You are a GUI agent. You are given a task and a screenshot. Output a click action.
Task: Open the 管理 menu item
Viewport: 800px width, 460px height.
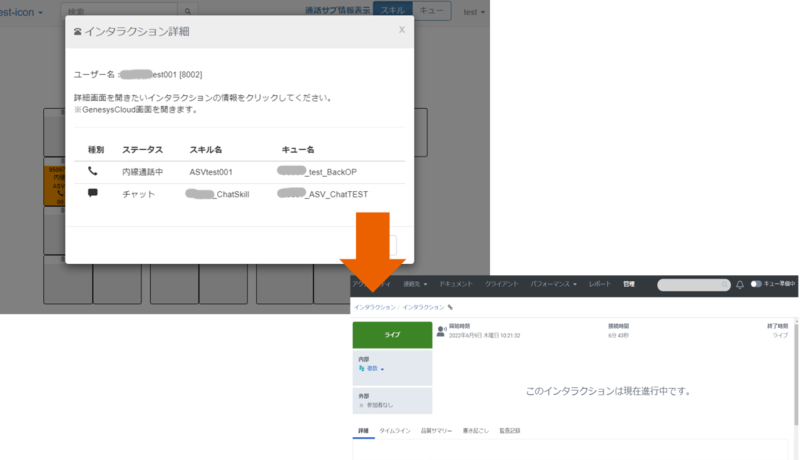(x=629, y=284)
